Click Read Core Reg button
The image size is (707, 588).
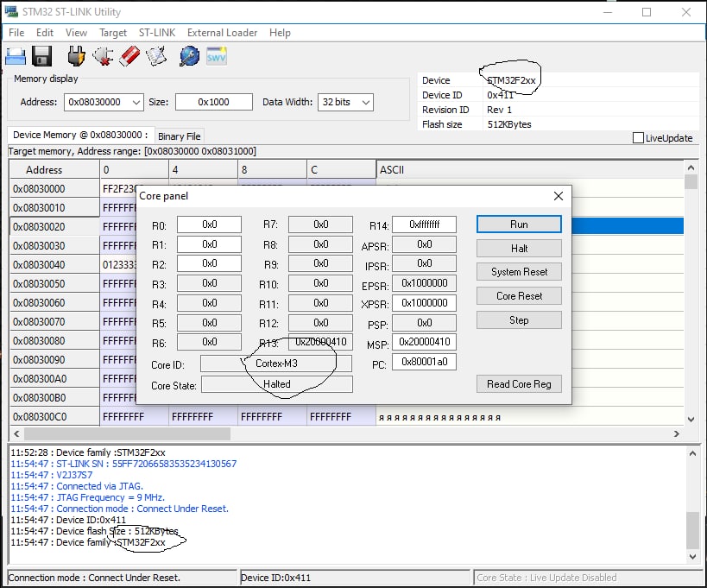(x=519, y=383)
